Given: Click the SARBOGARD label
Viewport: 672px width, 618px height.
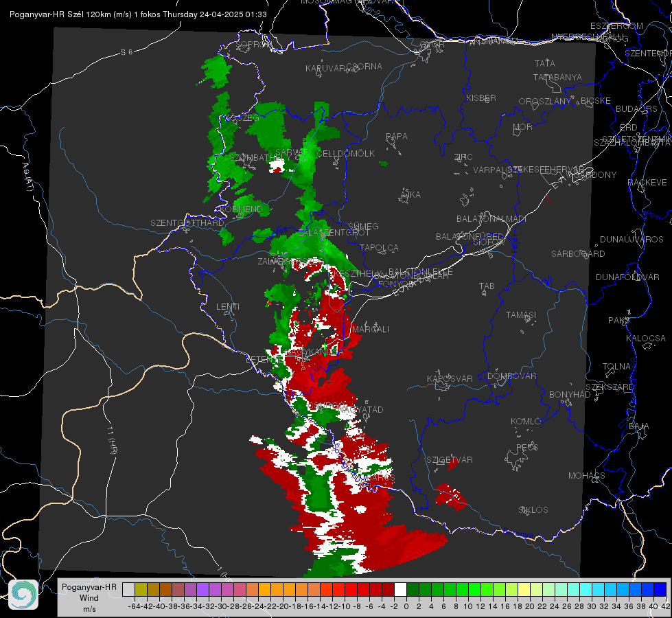Looking at the screenshot, I should coord(578,254).
